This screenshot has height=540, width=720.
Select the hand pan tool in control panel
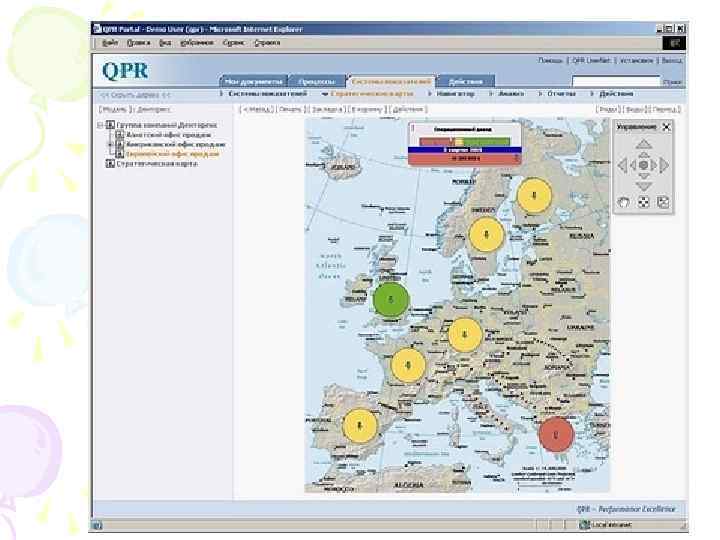pyautogui.click(x=623, y=202)
